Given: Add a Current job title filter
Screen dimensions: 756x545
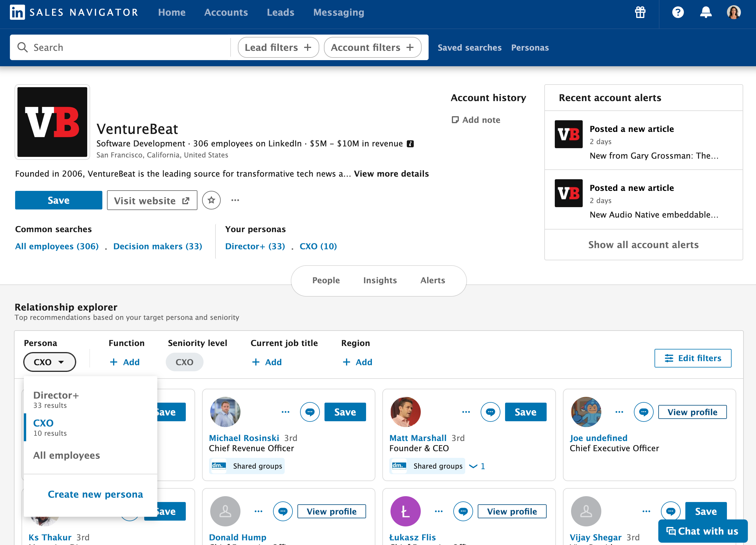Looking at the screenshot, I should coord(267,362).
